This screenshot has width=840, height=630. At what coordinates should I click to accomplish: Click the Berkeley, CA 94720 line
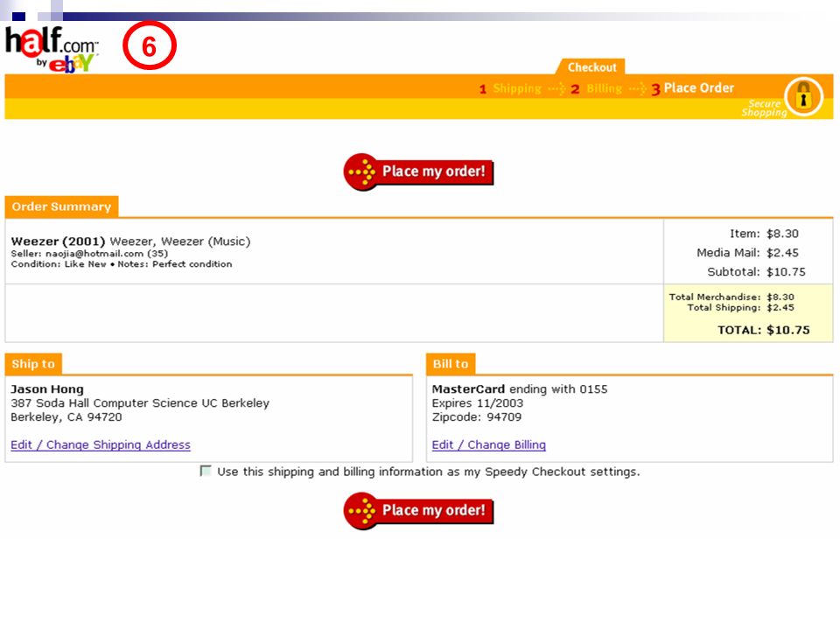point(66,416)
